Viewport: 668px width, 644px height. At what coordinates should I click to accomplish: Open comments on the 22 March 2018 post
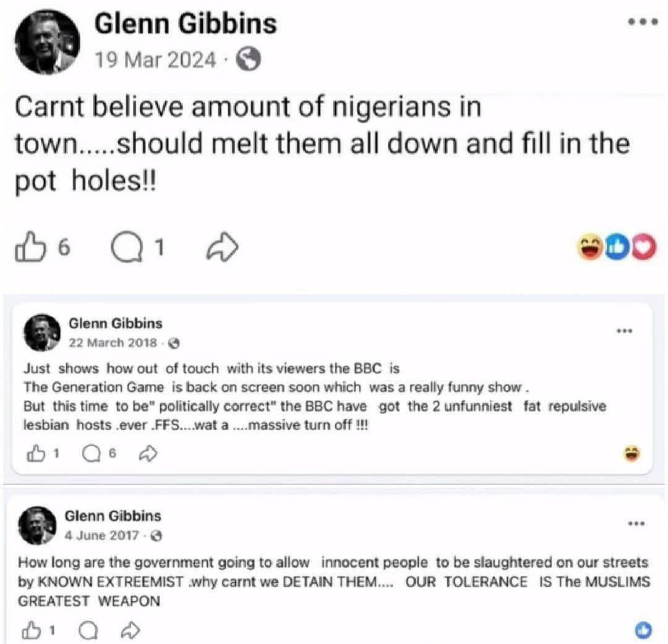91,454
